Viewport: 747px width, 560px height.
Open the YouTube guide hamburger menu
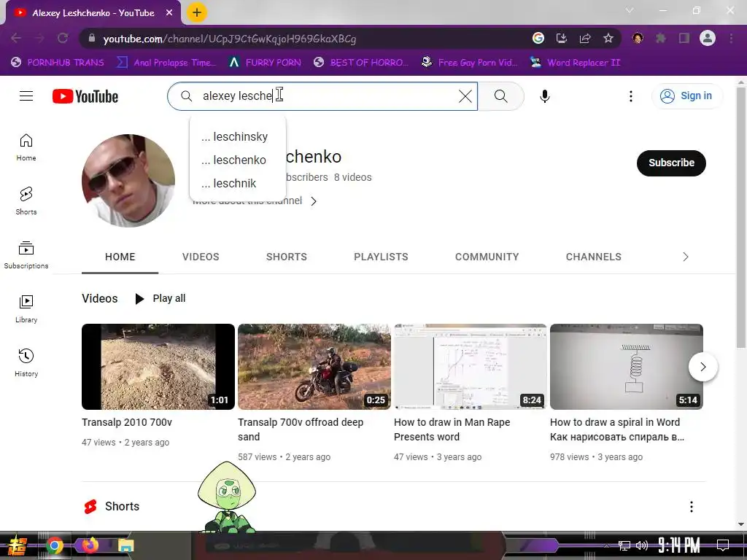coord(26,96)
